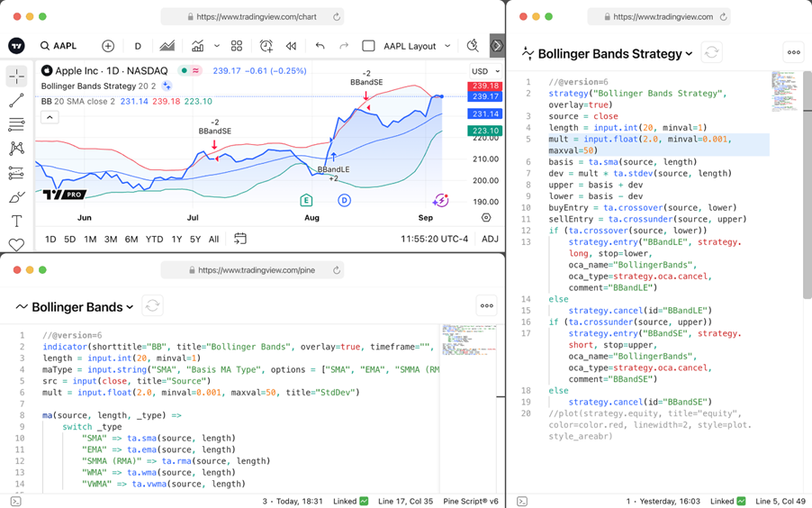Open the AAPL Layout name

pyautogui.click(x=410, y=46)
